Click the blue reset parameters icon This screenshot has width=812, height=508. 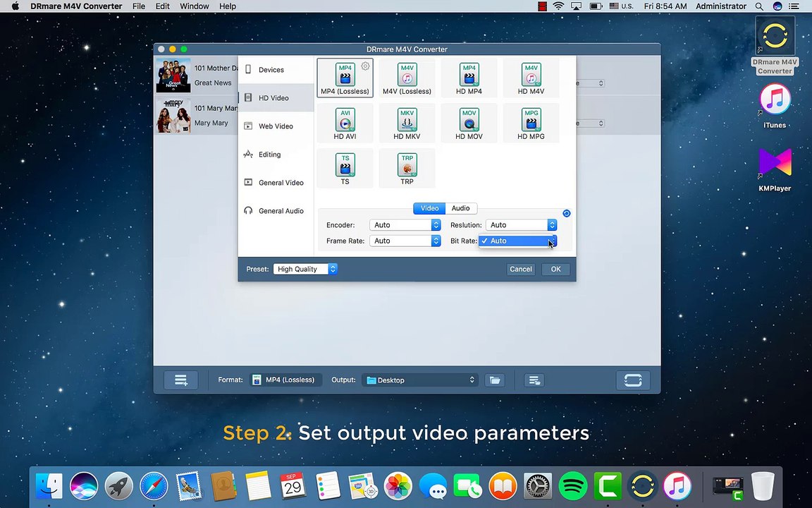567,213
